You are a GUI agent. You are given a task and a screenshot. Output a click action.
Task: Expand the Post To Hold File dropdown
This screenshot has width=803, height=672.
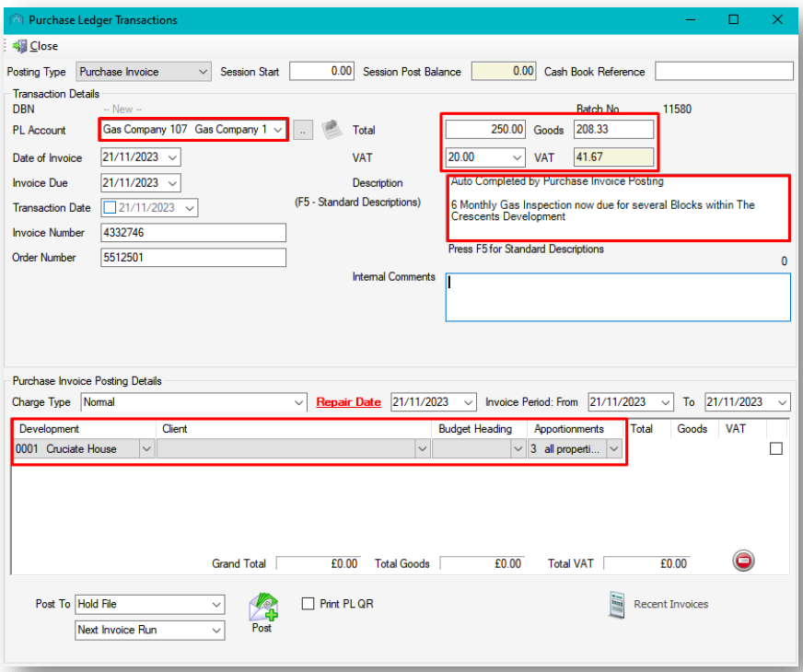click(216, 605)
